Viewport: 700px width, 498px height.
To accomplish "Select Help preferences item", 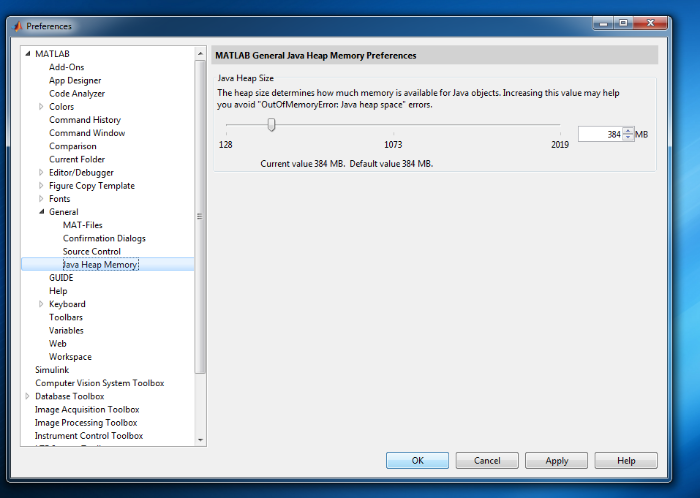I will [x=58, y=291].
